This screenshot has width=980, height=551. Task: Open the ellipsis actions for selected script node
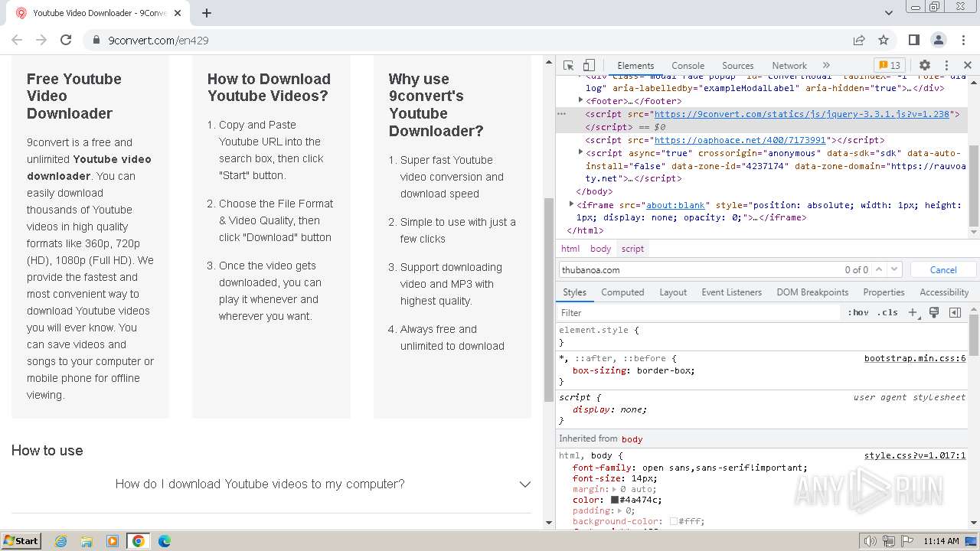tap(561, 114)
